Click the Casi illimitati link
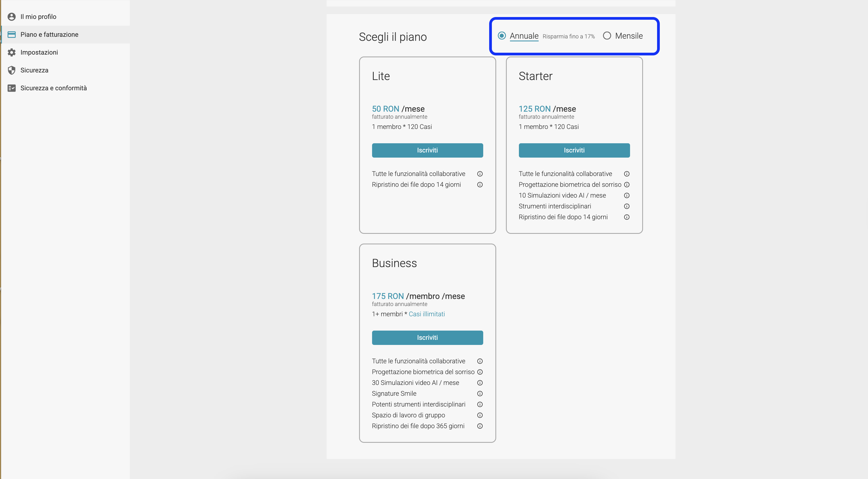Viewport: 868px width, 479px height. click(x=426, y=314)
